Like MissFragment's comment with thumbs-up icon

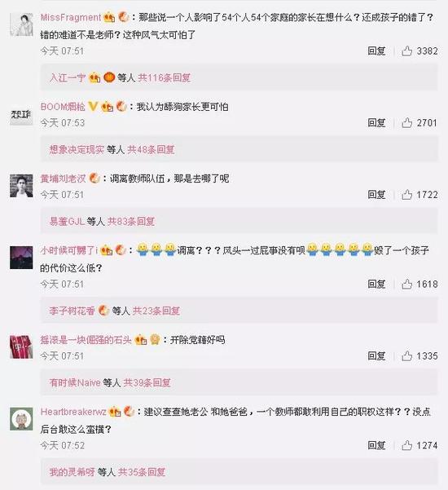pyautogui.click(x=406, y=51)
